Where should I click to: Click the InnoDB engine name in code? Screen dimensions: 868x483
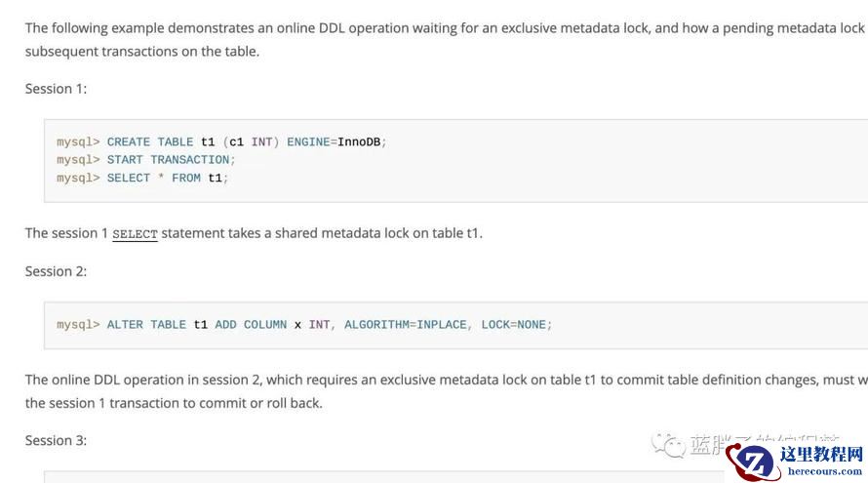(358, 141)
